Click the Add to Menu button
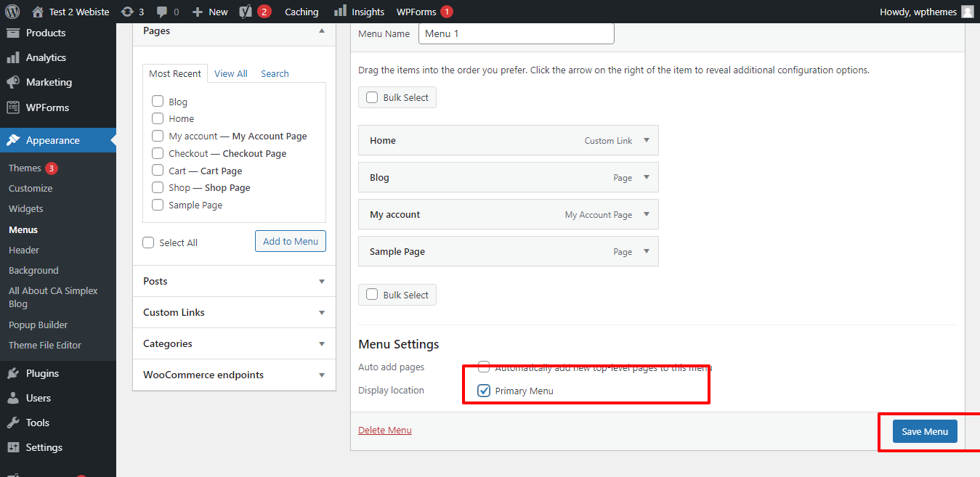This screenshot has height=477, width=980. coord(291,241)
